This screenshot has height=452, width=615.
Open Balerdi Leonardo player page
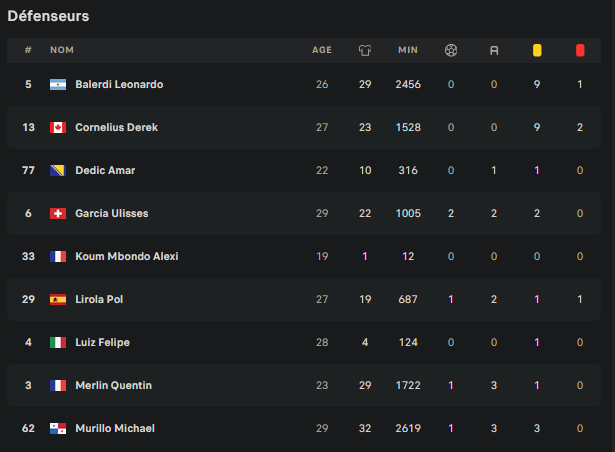[119, 84]
